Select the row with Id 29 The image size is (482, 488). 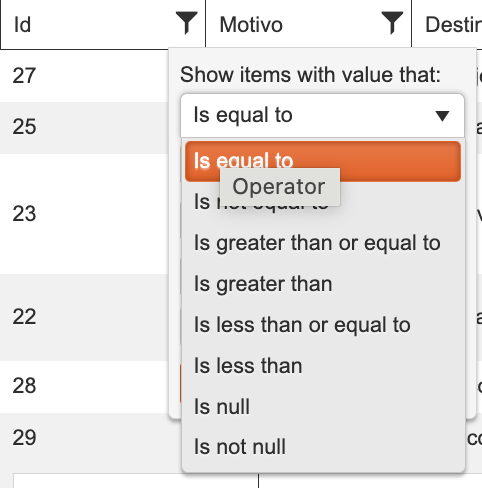(x=84, y=438)
